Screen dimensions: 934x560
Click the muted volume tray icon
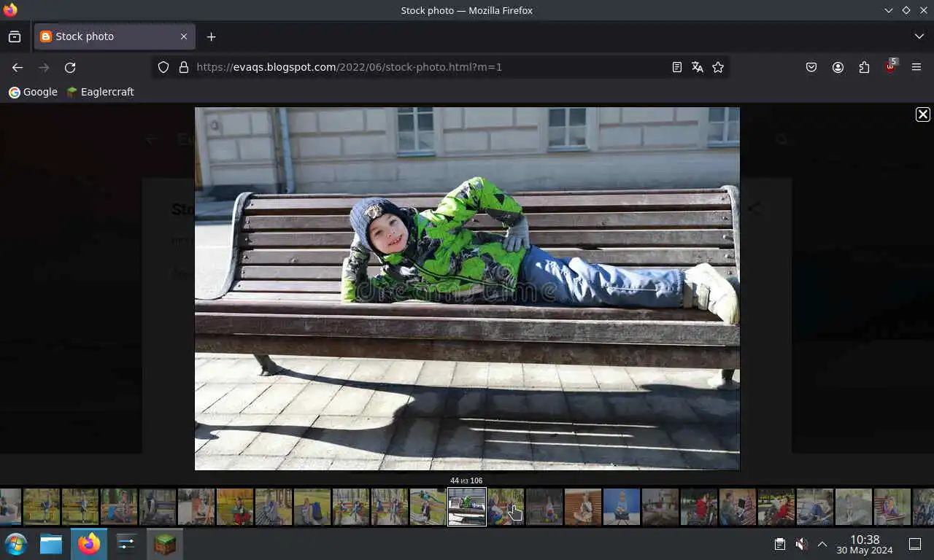tap(801, 544)
